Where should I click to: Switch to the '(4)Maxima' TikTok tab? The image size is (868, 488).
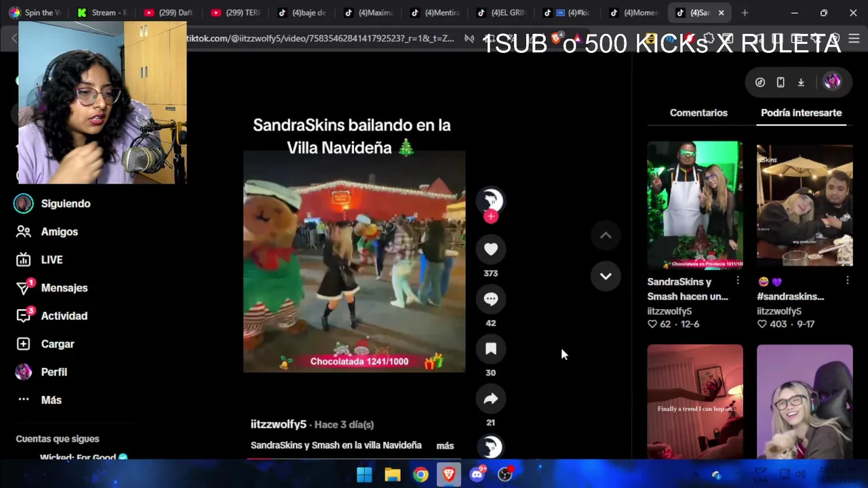click(x=370, y=12)
